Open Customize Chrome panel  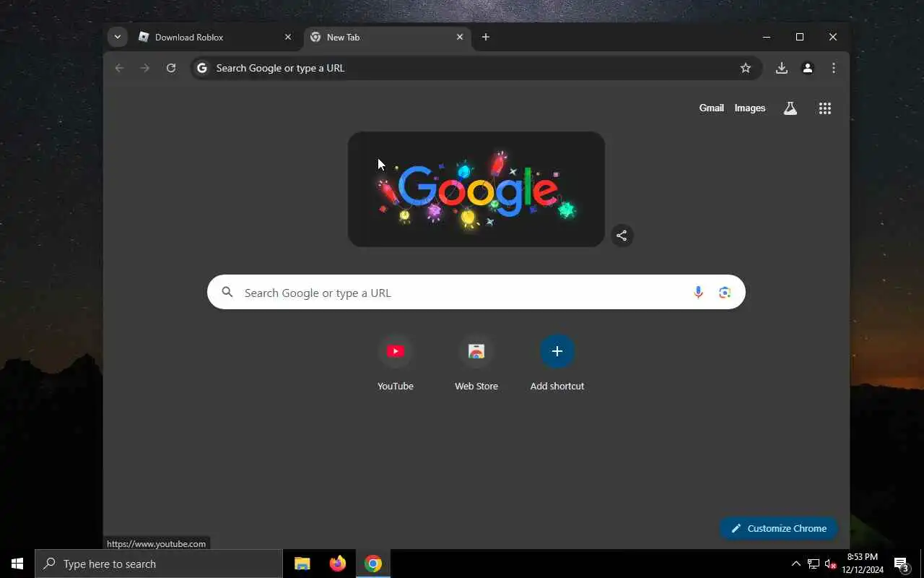[778, 528]
